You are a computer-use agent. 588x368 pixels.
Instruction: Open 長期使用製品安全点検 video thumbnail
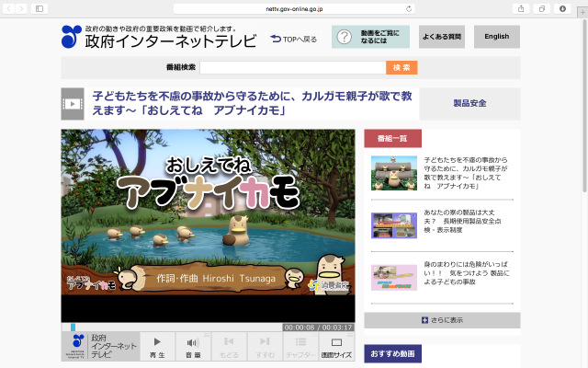click(x=394, y=225)
